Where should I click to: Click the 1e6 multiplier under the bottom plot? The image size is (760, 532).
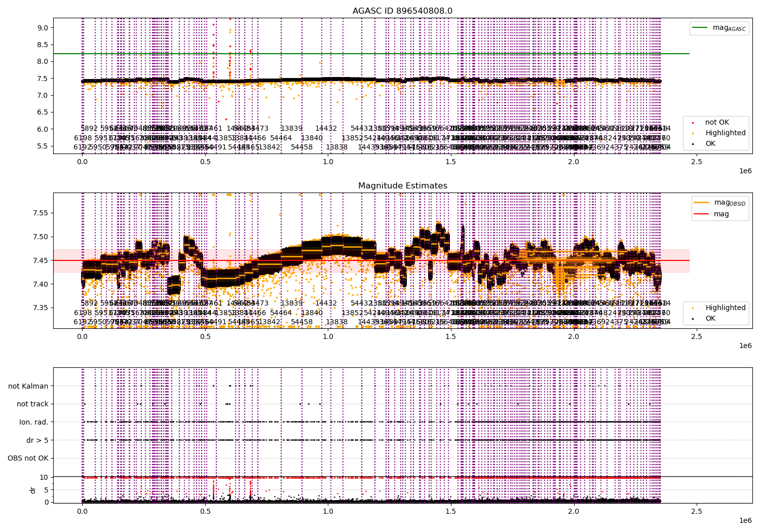tap(745, 520)
